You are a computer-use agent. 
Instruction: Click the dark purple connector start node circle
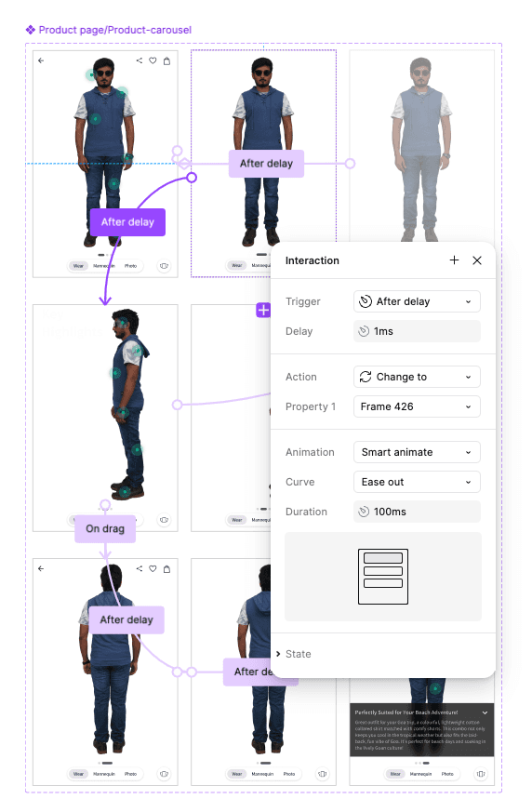click(192, 178)
